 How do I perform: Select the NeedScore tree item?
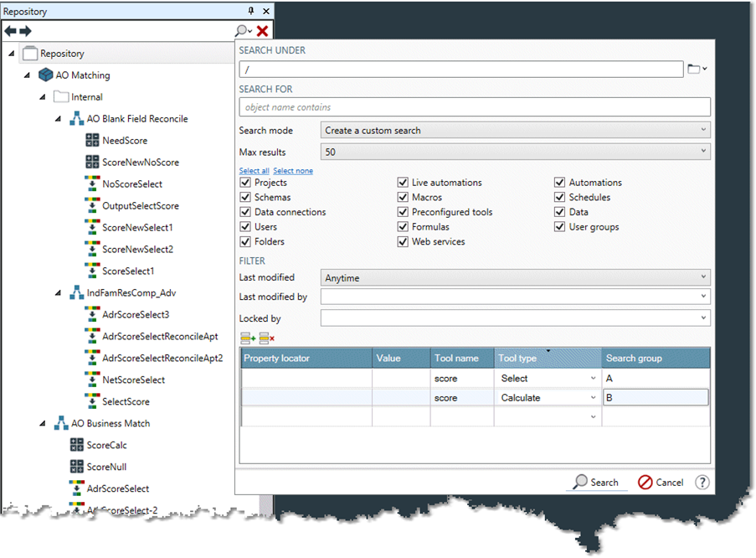pyautogui.click(x=124, y=141)
